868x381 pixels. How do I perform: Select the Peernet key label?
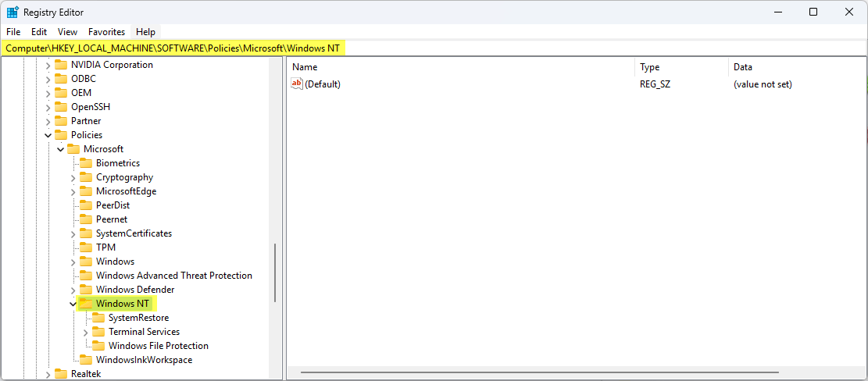112,219
